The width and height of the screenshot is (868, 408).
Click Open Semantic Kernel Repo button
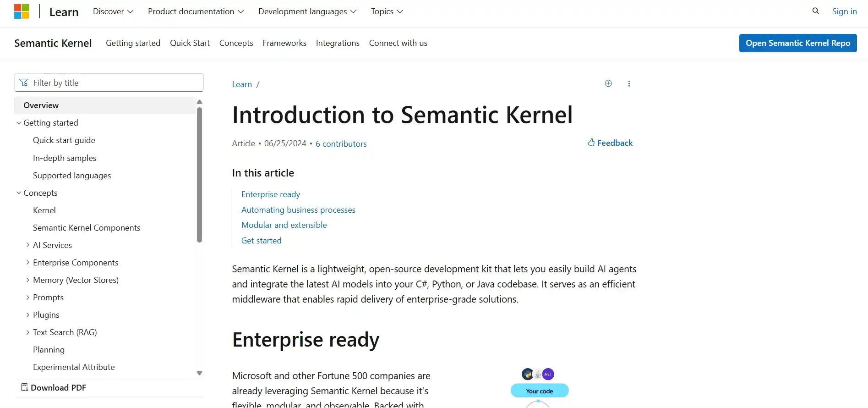(x=798, y=43)
